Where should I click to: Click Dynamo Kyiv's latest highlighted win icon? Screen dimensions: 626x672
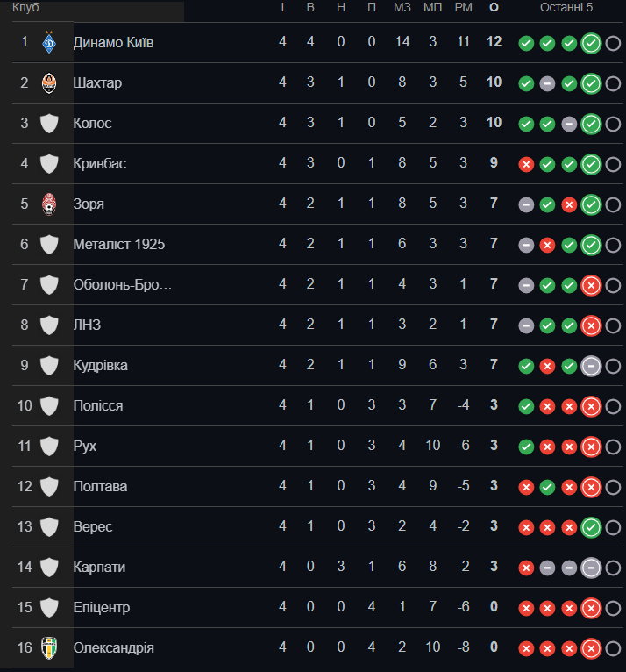coord(591,43)
